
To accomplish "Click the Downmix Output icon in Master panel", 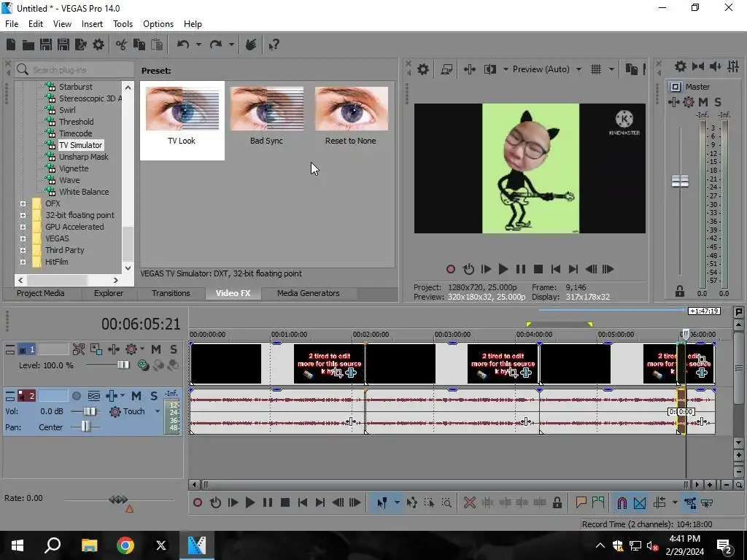I will point(698,66).
